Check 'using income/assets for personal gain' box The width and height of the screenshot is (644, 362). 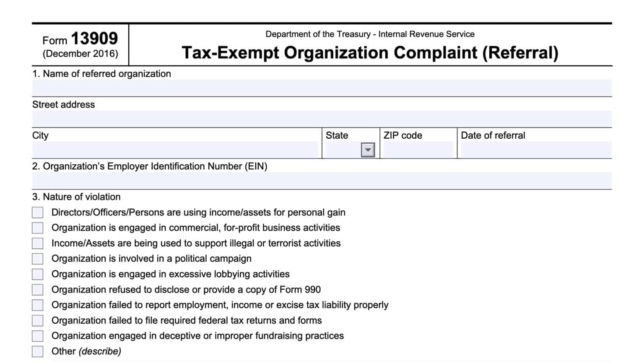[x=38, y=212]
